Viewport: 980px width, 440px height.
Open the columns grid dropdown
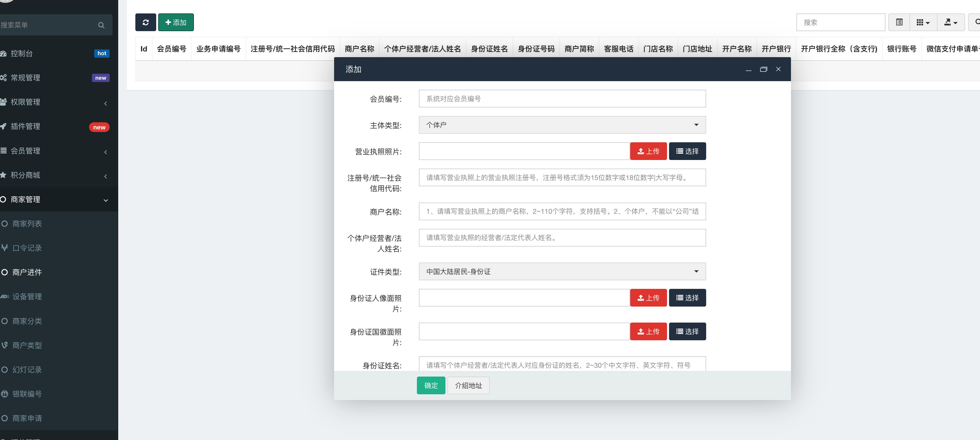pos(923,23)
